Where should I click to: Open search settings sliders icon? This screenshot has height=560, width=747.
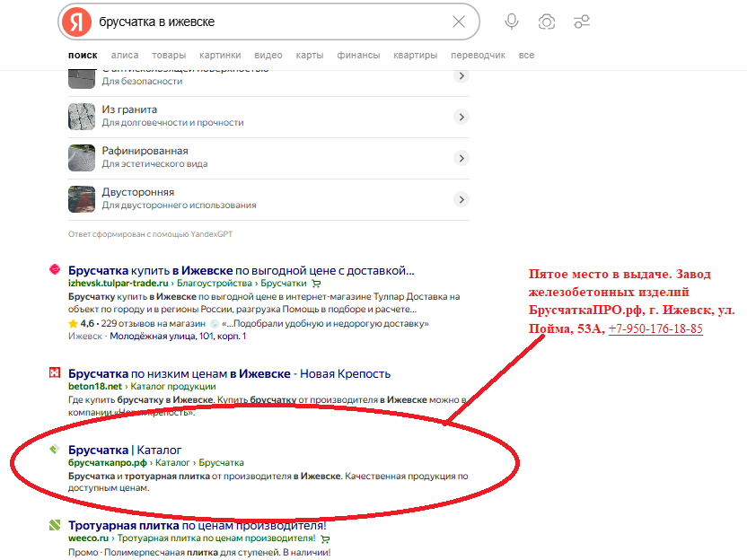[582, 22]
